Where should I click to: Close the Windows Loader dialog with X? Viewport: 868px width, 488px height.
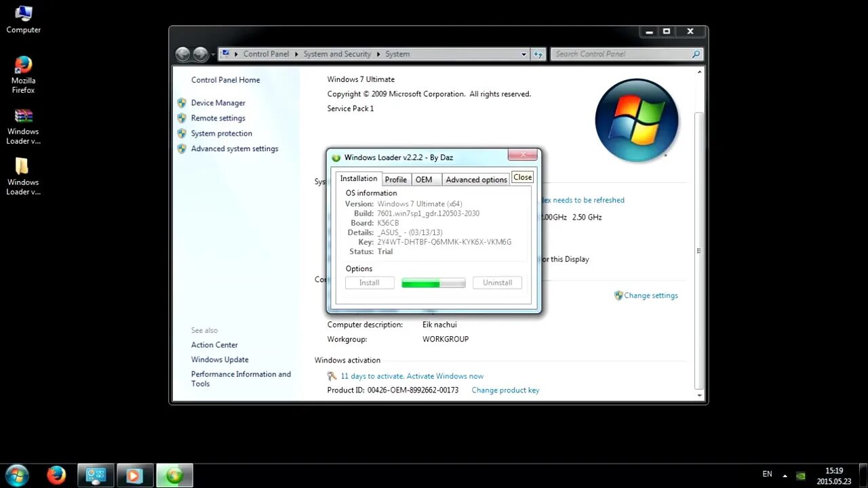coord(523,155)
